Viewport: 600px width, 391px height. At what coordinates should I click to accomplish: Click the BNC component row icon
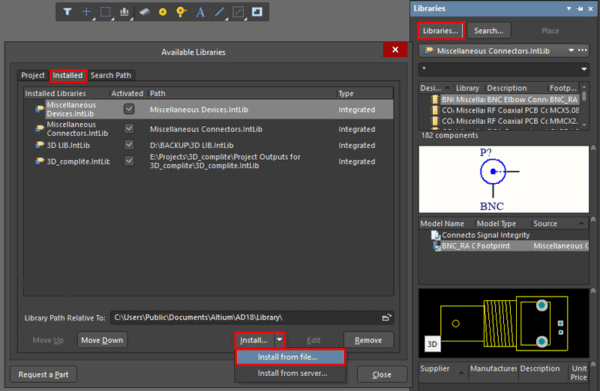(x=435, y=99)
